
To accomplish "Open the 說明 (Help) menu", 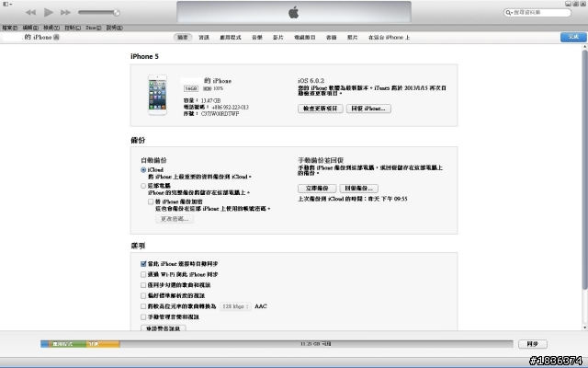I will (114, 28).
